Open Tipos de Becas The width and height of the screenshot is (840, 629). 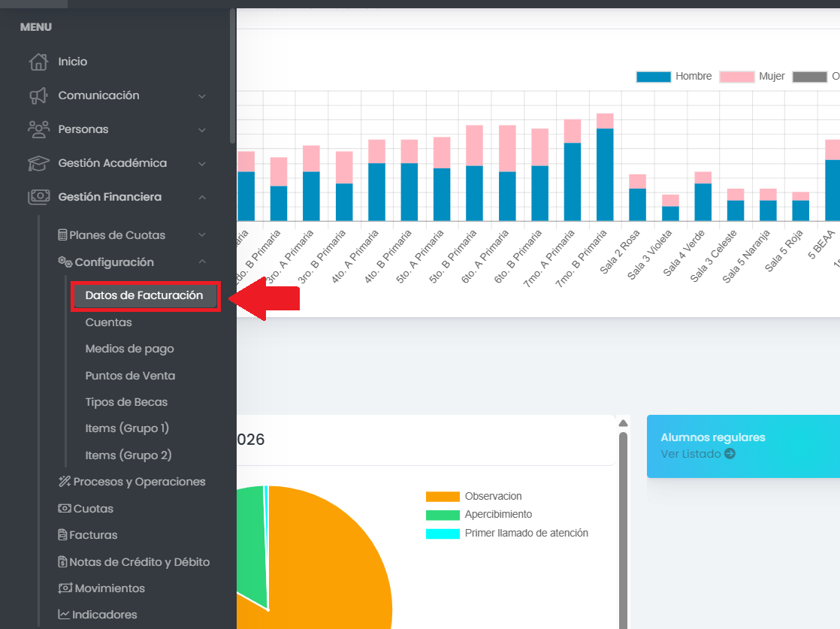(x=126, y=402)
